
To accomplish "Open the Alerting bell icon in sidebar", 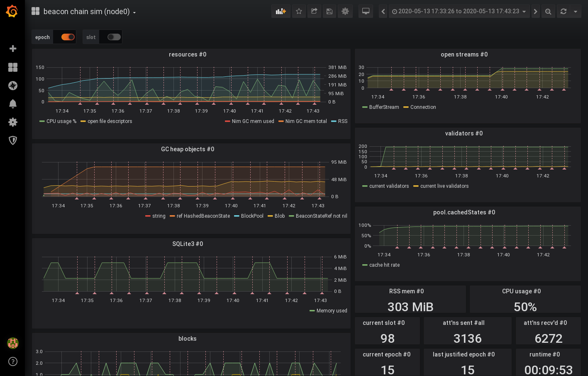I will tap(13, 104).
